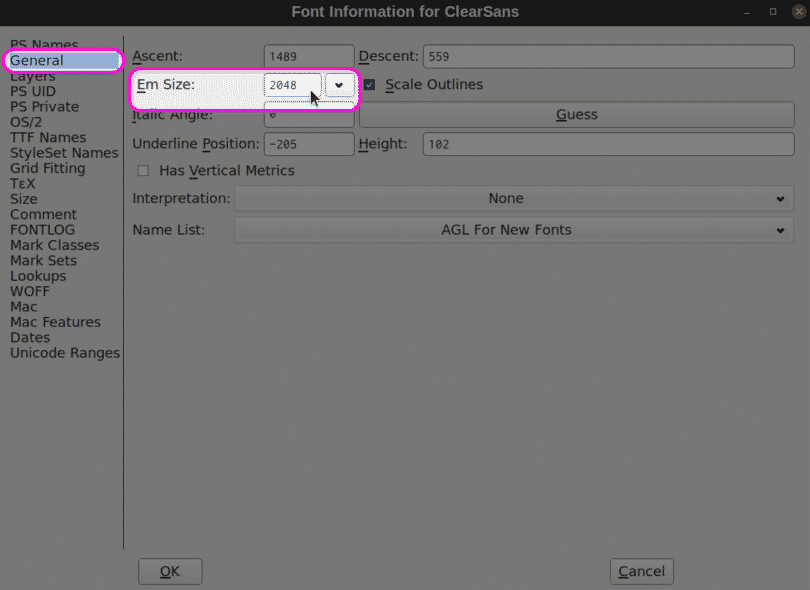Go to the Lookups section

point(38,276)
